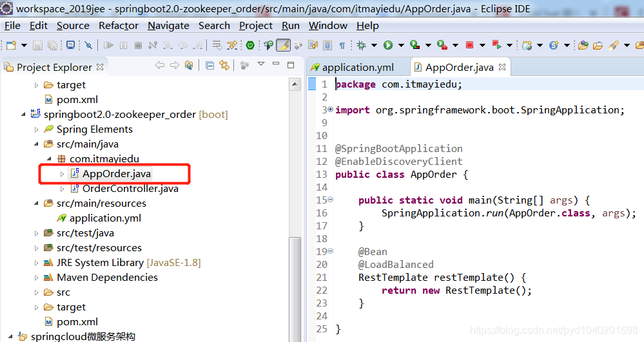
Task: Collapse the src/main/java folder
Action: (36, 144)
